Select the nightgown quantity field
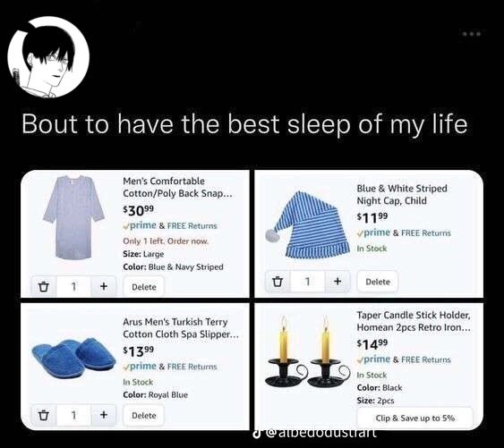Screen dimensions: 504x448 (74, 286)
